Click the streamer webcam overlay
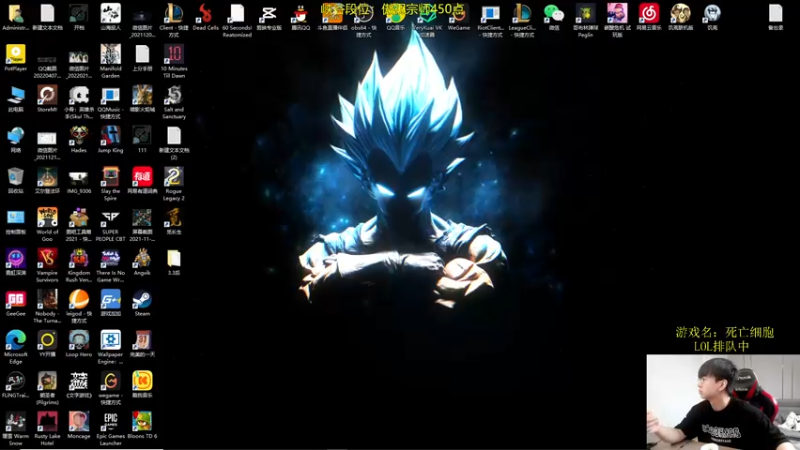The image size is (800, 450). click(x=723, y=402)
